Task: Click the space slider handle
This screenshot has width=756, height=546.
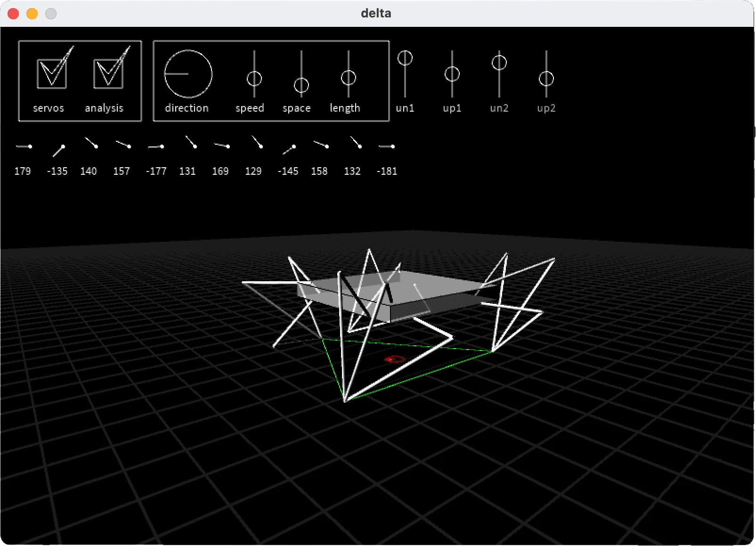Action: (x=301, y=85)
